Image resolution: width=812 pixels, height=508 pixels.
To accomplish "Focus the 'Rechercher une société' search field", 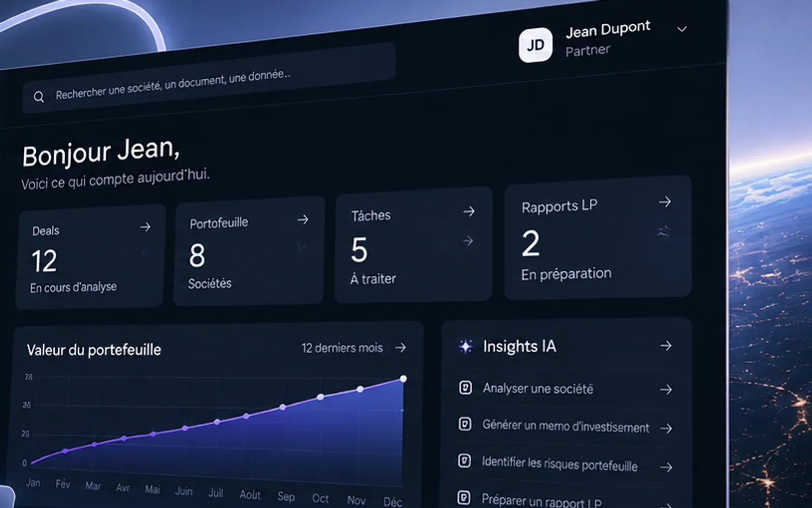I will coord(209,78).
